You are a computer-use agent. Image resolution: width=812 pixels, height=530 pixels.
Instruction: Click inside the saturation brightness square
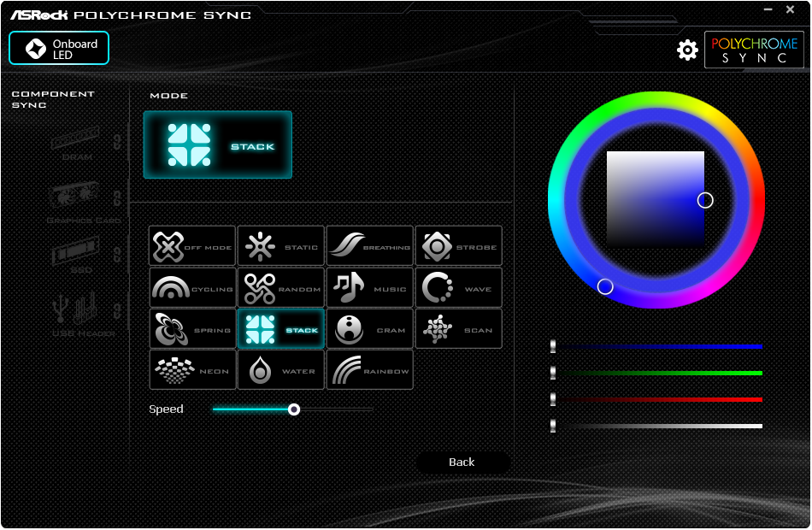655,199
